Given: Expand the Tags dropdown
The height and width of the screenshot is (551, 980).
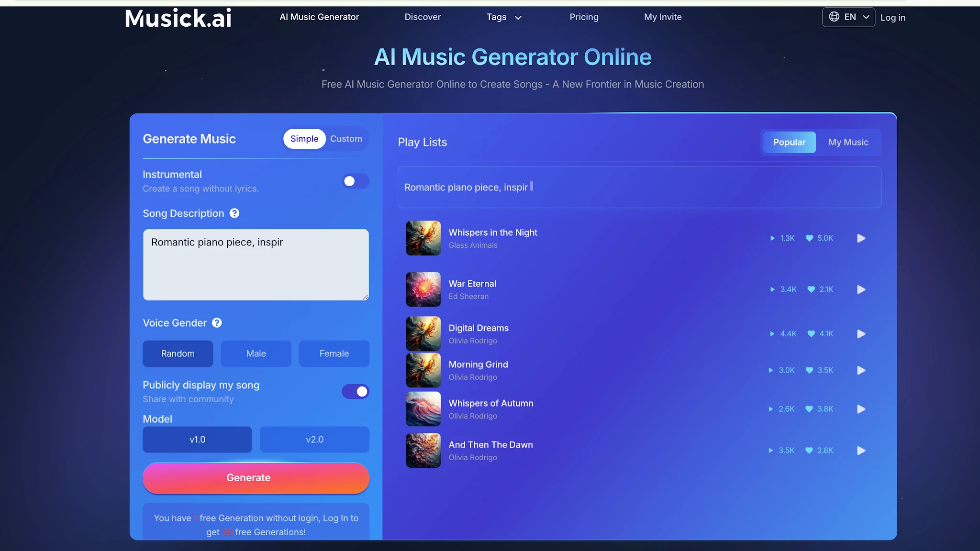Looking at the screenshot, I should 503,17.
